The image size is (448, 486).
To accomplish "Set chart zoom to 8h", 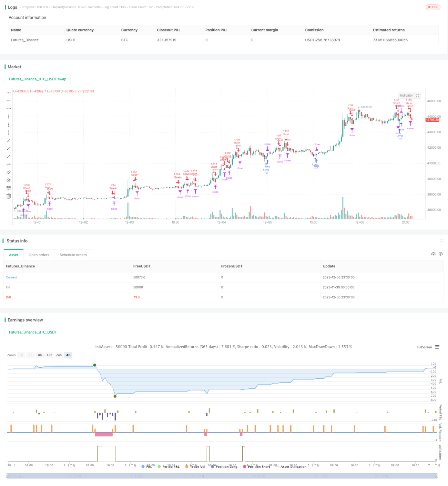I will coord(40,355).
